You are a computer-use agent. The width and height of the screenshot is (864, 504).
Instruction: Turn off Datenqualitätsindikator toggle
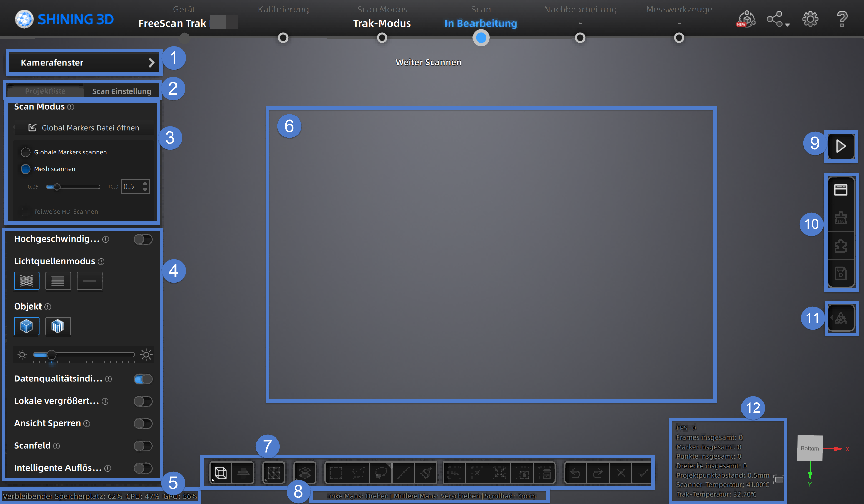(143, 379)
